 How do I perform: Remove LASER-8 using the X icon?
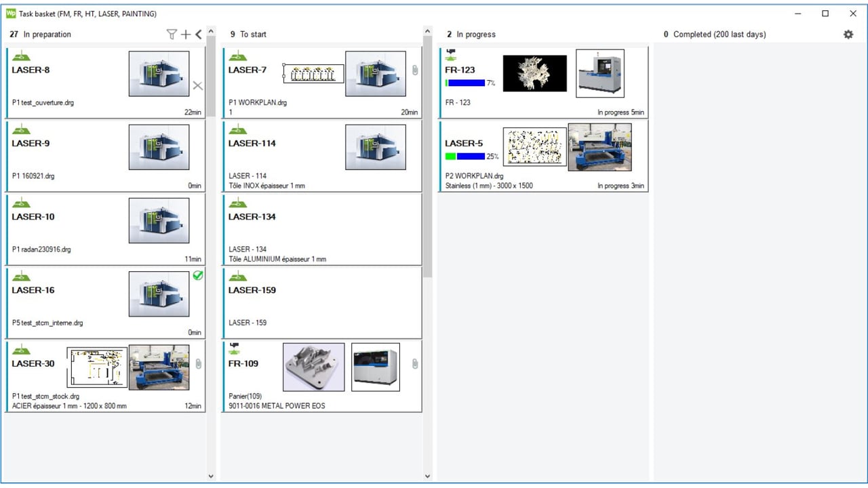coord(197,85)
